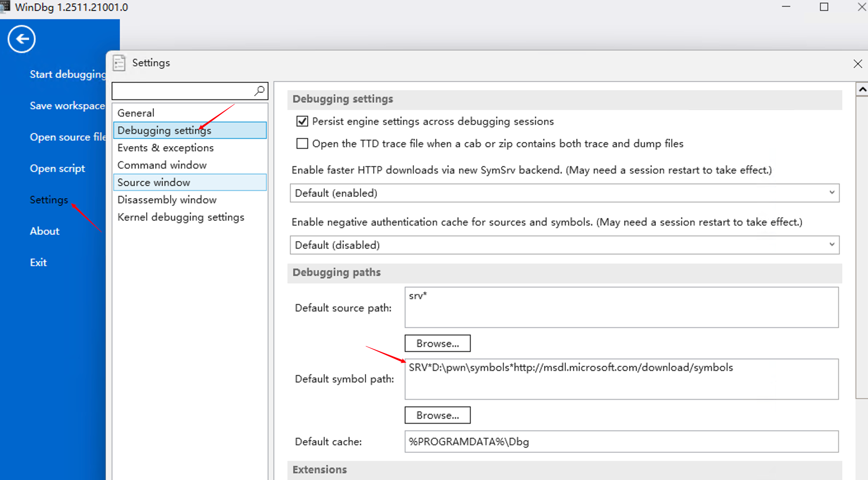Select General in settings category list
The height and width of the screenshot is (480, 868).
(x=136, y=113)
